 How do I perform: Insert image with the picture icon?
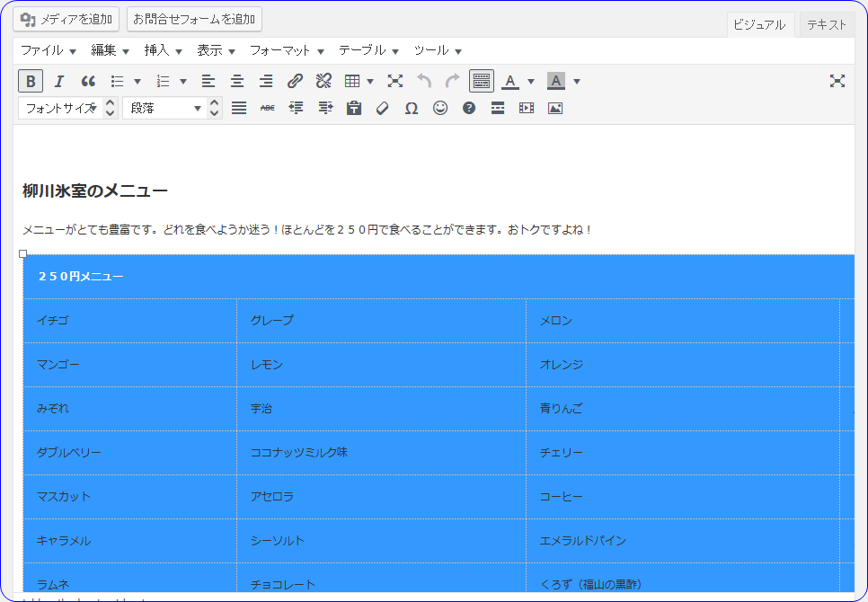555,108
